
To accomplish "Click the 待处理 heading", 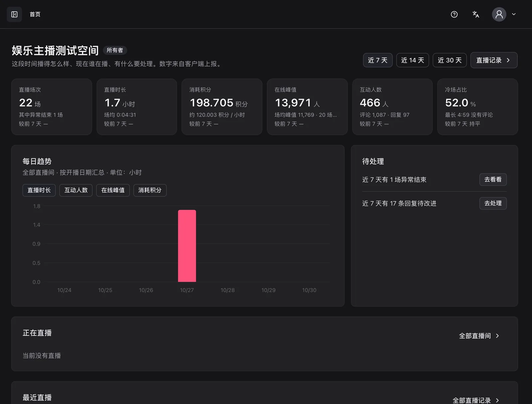I will point(373,161).
